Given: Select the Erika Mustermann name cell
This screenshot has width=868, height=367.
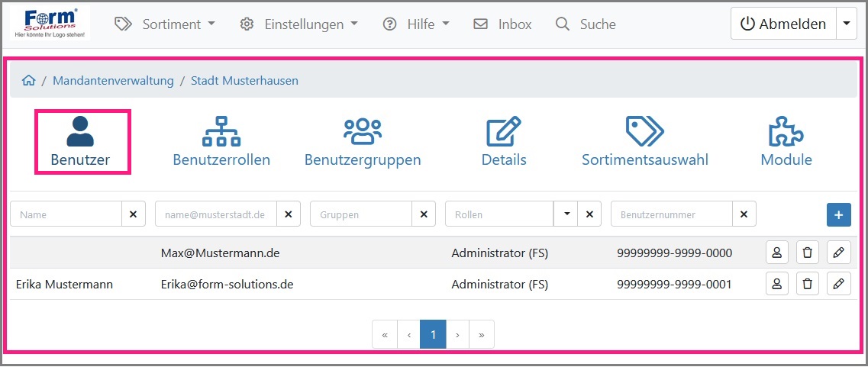Looking at the screenshot, I should pos(64,285).
